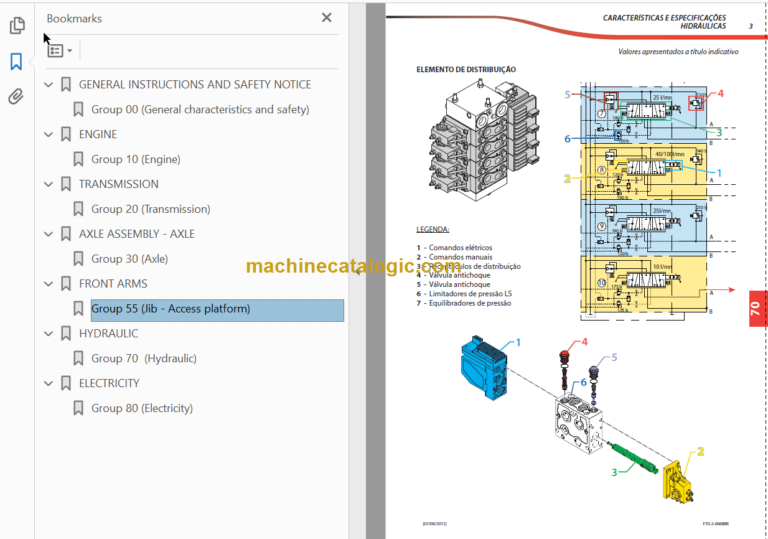Select the TRANSMISSION bookmark
This screenshot has width=768, height=539.
[119, 184]
